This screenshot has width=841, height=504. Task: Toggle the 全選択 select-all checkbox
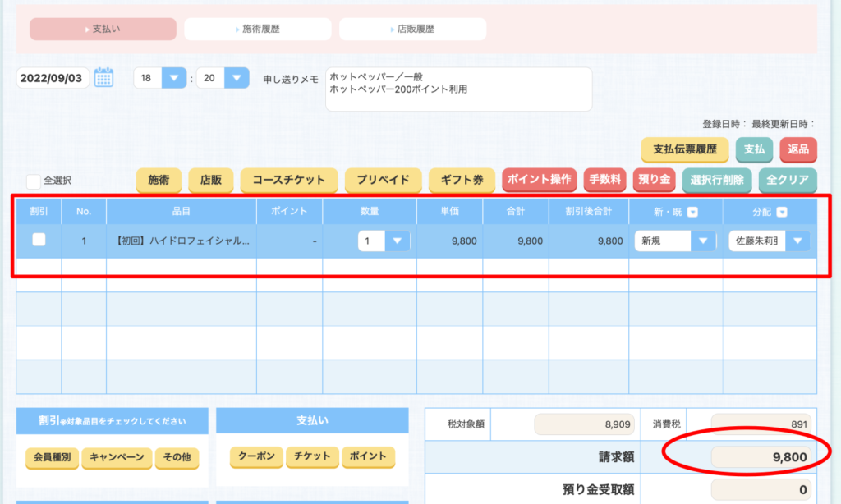pos(33,181)
